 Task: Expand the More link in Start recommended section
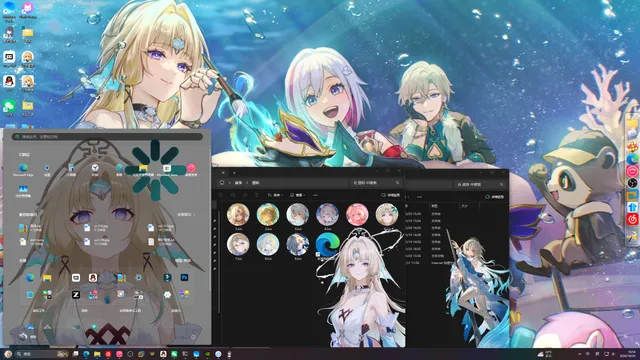tap(186, 214)
